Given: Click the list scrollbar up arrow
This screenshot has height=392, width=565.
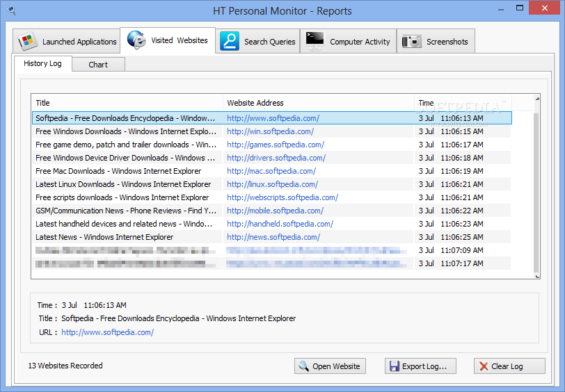Looking at the screenshot, I should pyautogui.click(x=537, y=98).
